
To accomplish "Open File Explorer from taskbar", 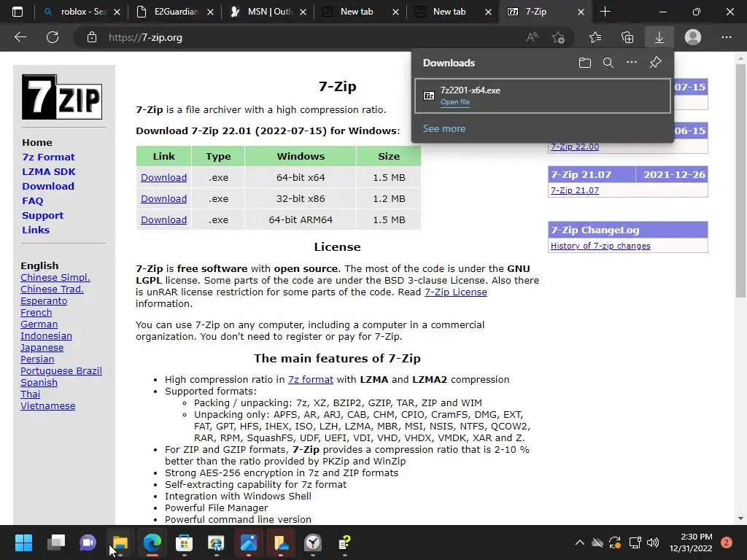I will [x=120, y=542].
